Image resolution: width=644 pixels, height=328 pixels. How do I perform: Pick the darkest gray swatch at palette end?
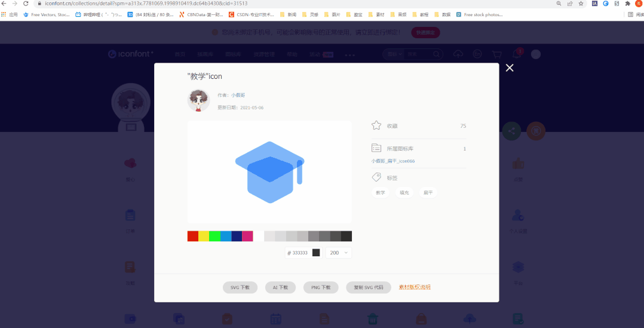(x=346, y=237)
